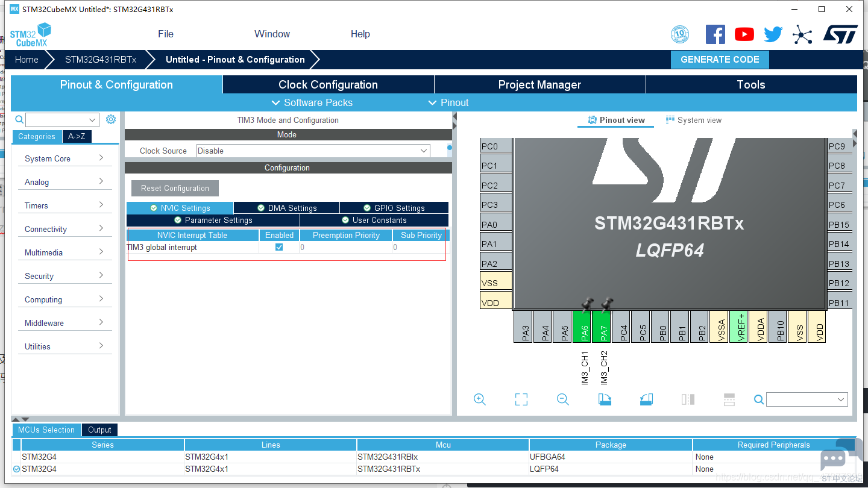Open the pin search combo box

(807, 399)
